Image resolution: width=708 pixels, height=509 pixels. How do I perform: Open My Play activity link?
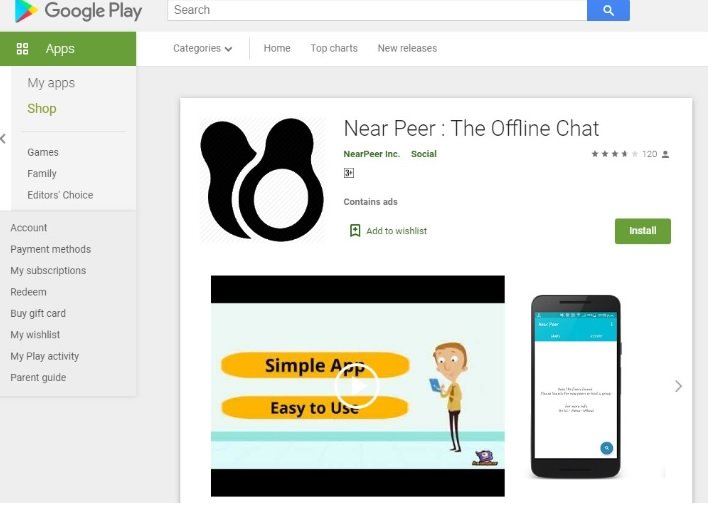(44, 356)
